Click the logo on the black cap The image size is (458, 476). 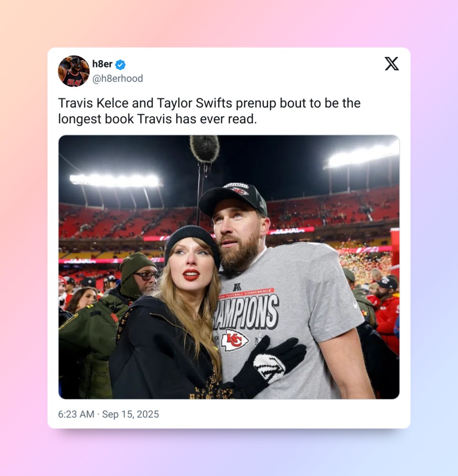click(240, 191)
